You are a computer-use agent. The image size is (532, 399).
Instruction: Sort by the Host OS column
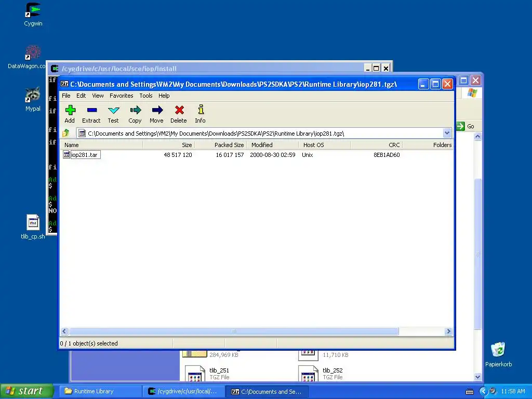(x=324, y=145)
